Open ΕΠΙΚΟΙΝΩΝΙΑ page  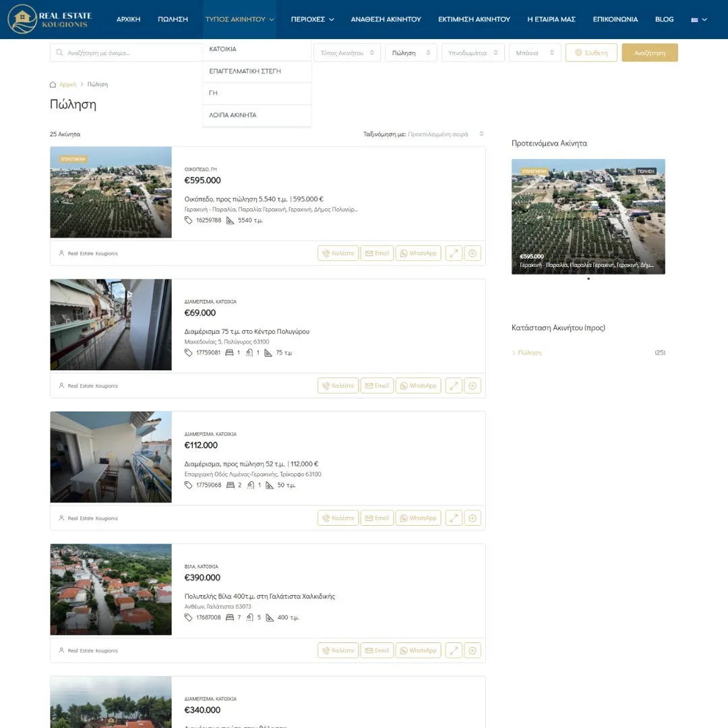pyautogui.click(x=615, y=20)
